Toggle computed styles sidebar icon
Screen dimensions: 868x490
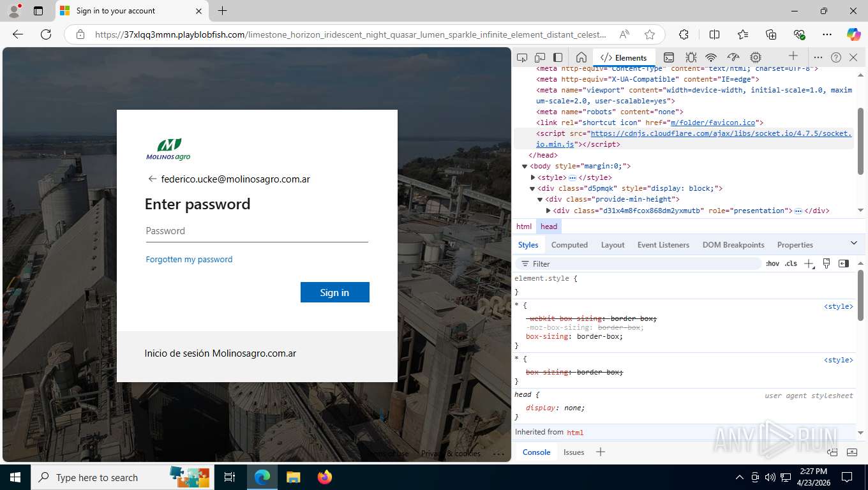pyautogui.click(x=844, y=264)
